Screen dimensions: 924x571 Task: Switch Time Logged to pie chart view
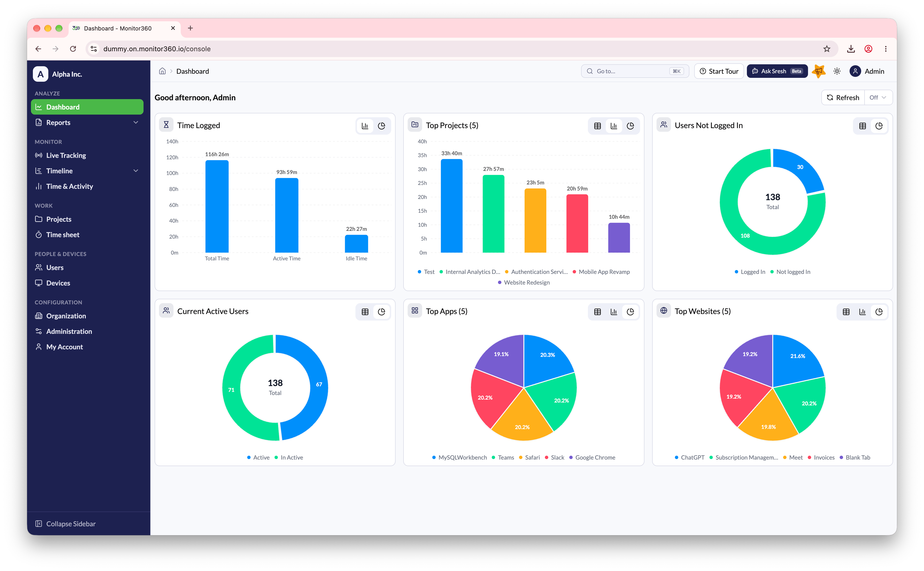pos(381,126)
